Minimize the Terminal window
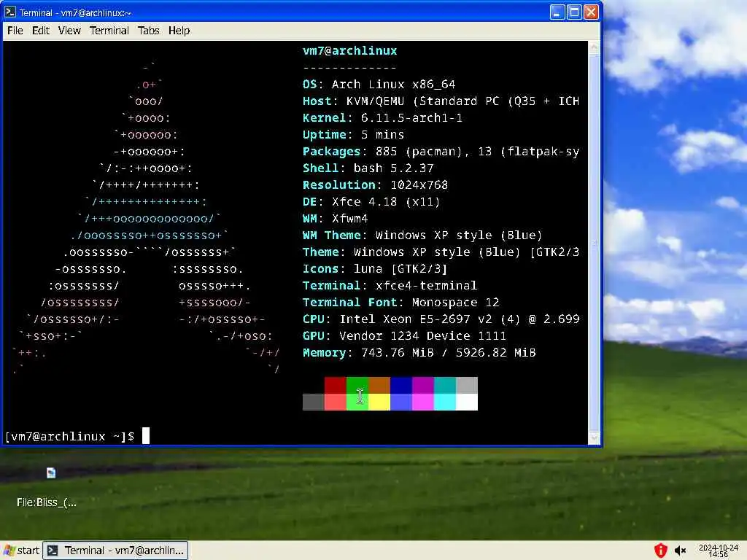 (557, 12)
